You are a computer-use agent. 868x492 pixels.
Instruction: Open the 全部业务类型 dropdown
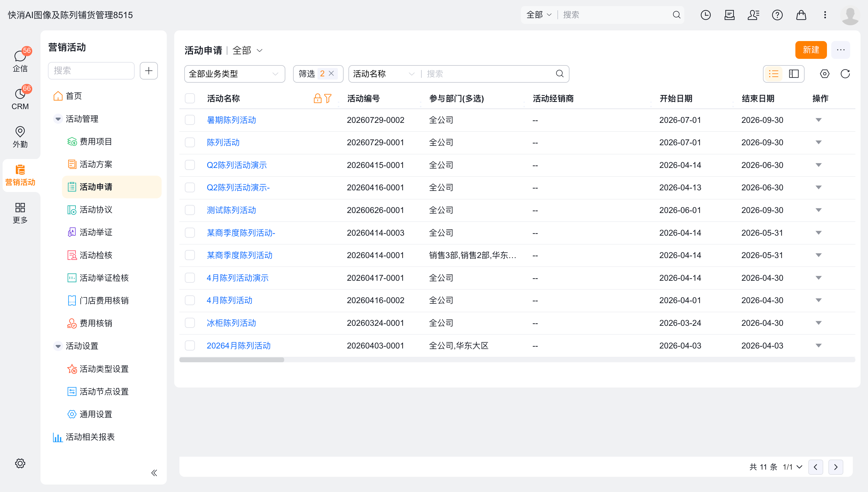tap(235, 74)
